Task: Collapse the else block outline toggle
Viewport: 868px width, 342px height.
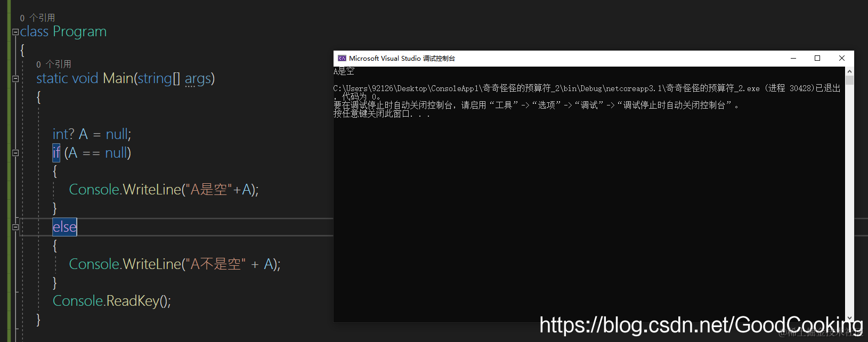Action: click(15, 227)
